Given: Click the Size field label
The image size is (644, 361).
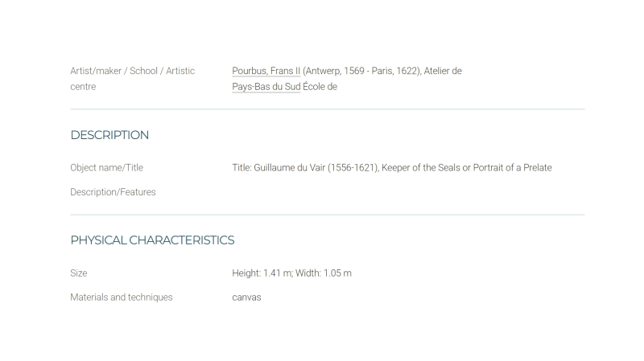Looking at the screenshot, I should [79, 273].
